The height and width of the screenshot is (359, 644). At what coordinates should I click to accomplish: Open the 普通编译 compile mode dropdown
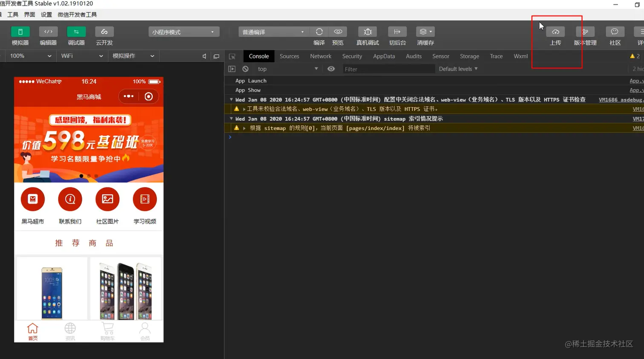(273, 32)
